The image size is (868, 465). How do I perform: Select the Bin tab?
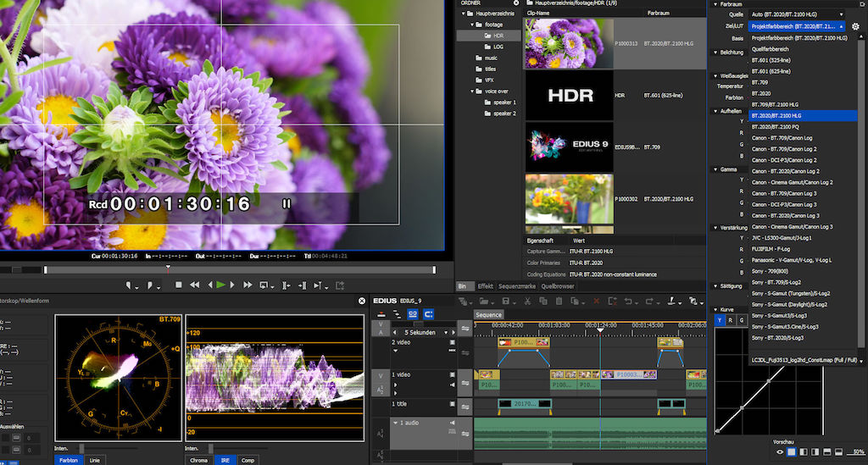[462, 286]
